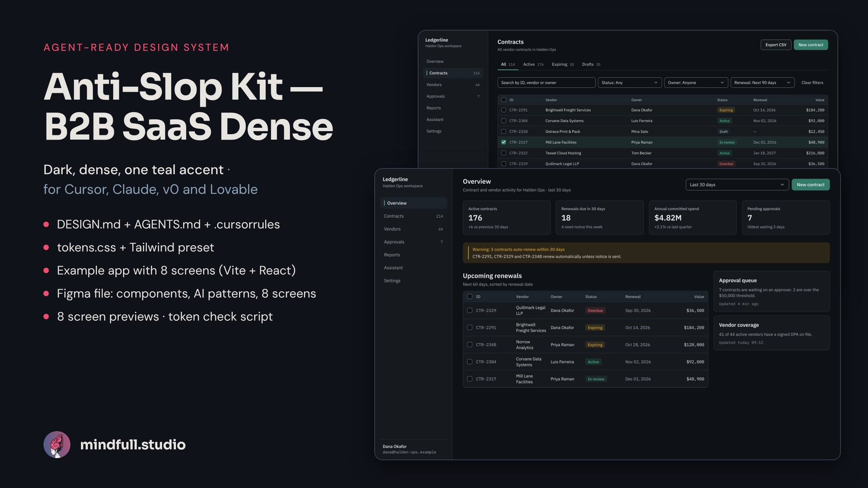Switch to the Expiring 18 tab
868x488 pixels.
[x=563, y=65]
